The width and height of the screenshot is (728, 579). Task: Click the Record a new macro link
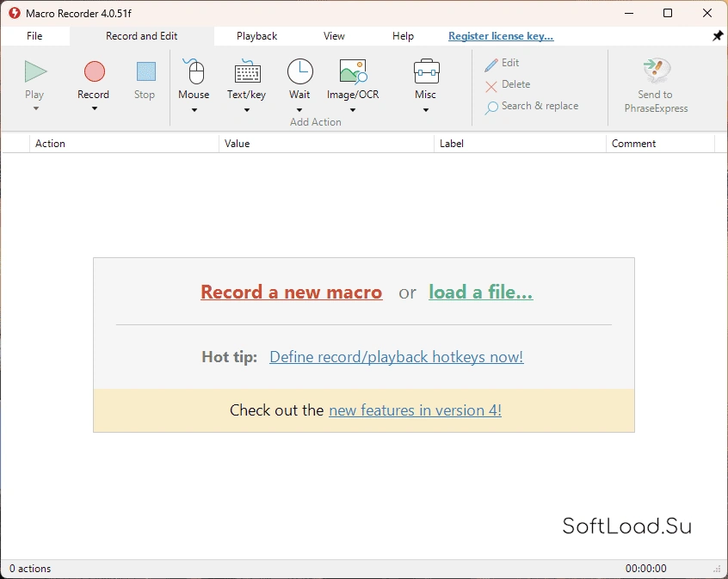click(292, 292)
